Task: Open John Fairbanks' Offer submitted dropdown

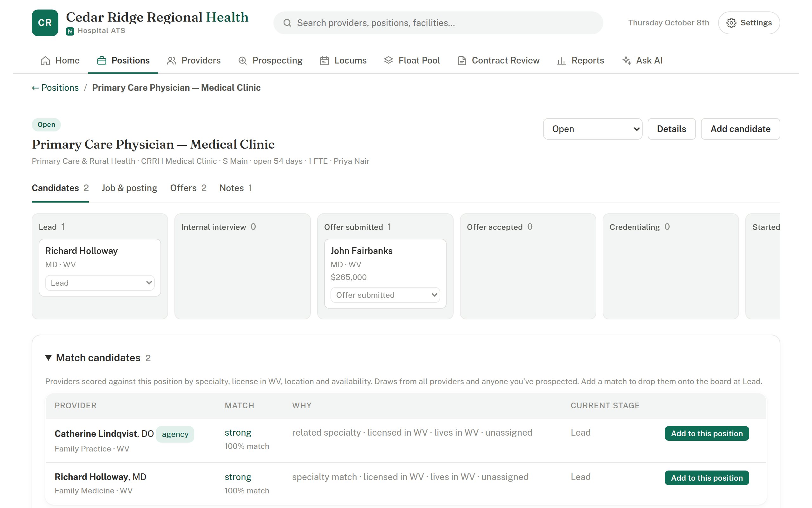Action: [x=385, y=295]
